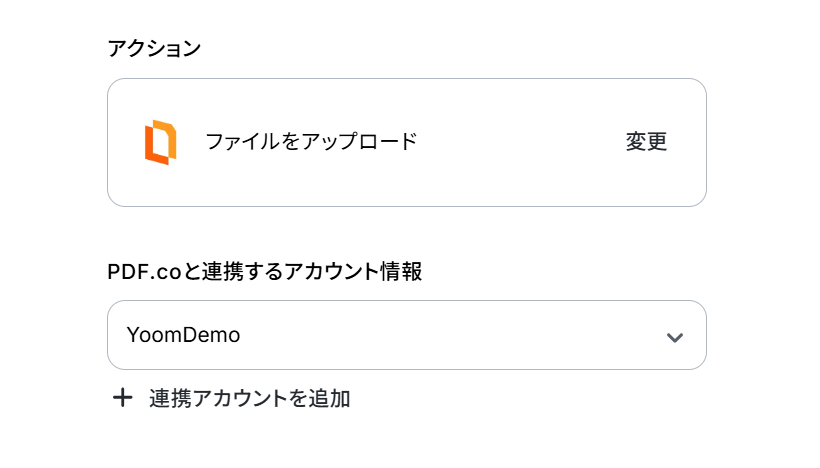Click blank area between action name and 変更

click(520, 142)
